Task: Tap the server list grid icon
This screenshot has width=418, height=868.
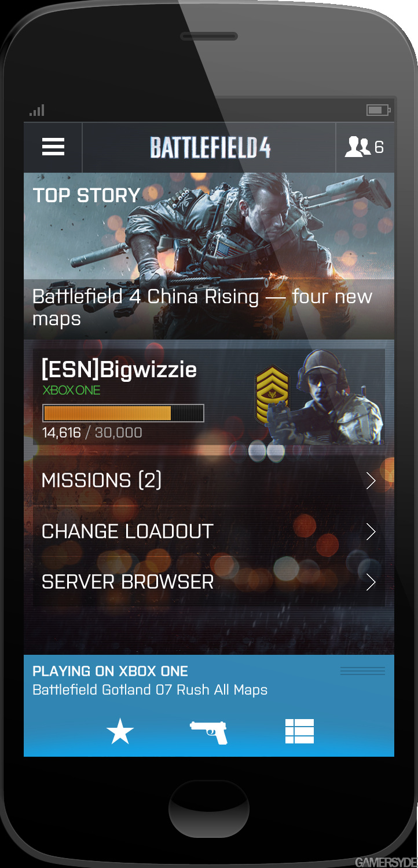Action: click(x=300, y=731)
